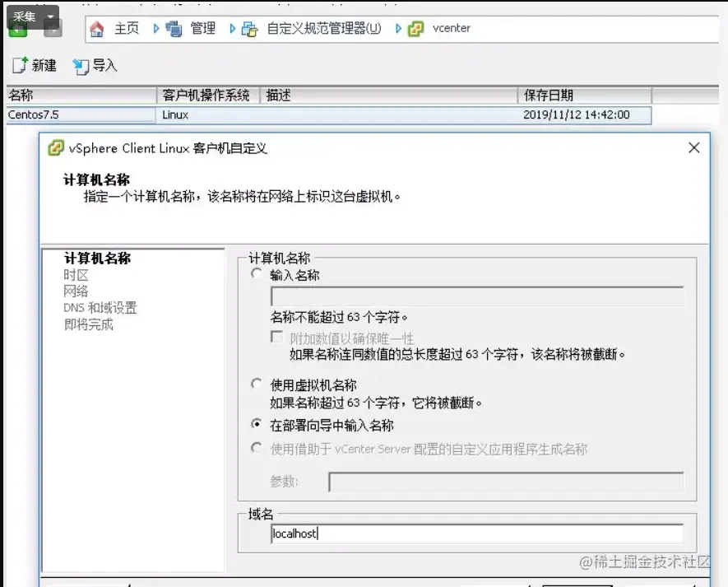Click the Linux cell in Centos7.5 row
728x587 pixels.
(x=175, y=114)
